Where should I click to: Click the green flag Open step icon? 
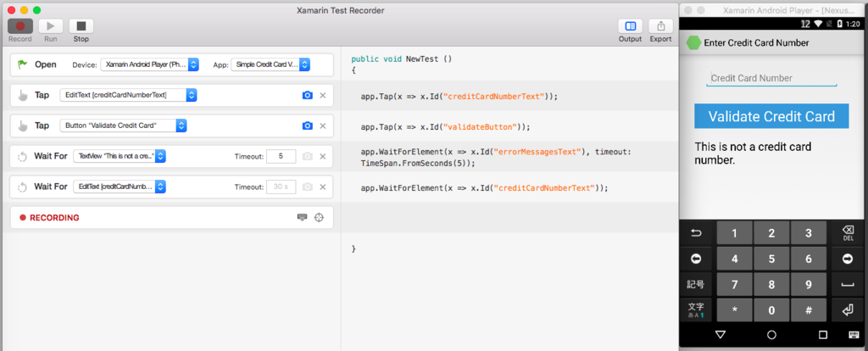(22, 64)
